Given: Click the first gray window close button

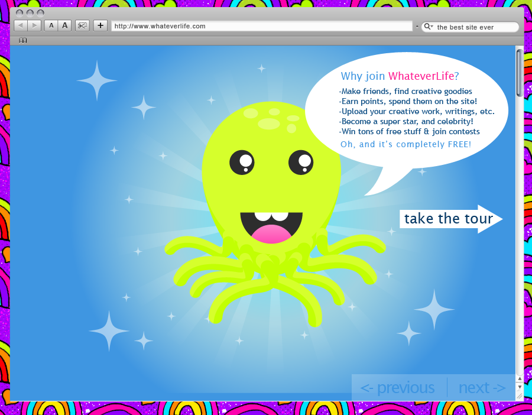Looking at the screenshot, I should tap(20, 13).
